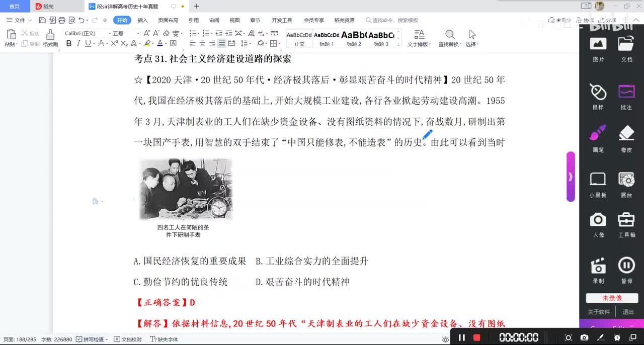
Task: Click 退出 in recorder panel
Action: (x=628, y=312)
